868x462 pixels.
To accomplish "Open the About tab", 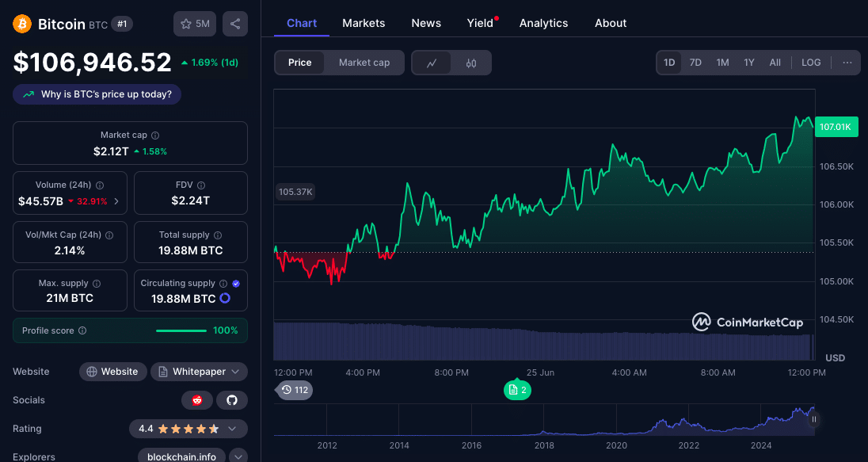I will (611, 23).
